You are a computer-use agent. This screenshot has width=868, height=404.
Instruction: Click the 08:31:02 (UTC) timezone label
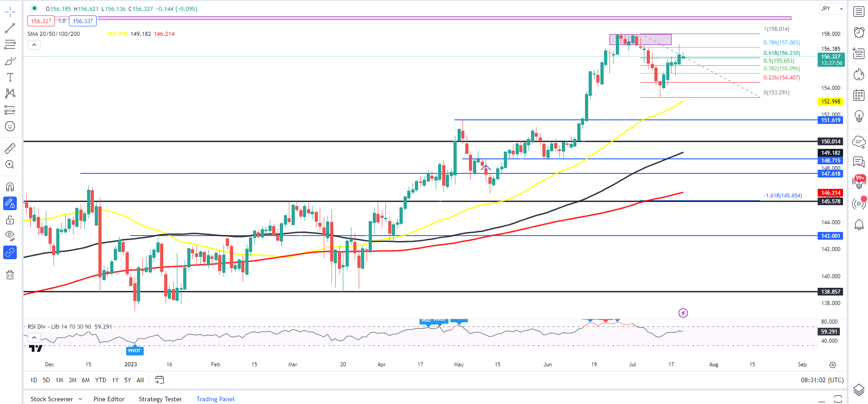point(822,380)
